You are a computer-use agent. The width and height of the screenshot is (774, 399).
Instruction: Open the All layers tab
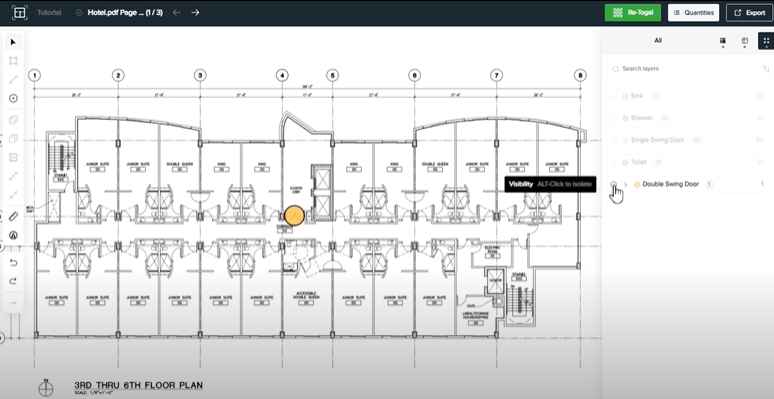(658, 40)
